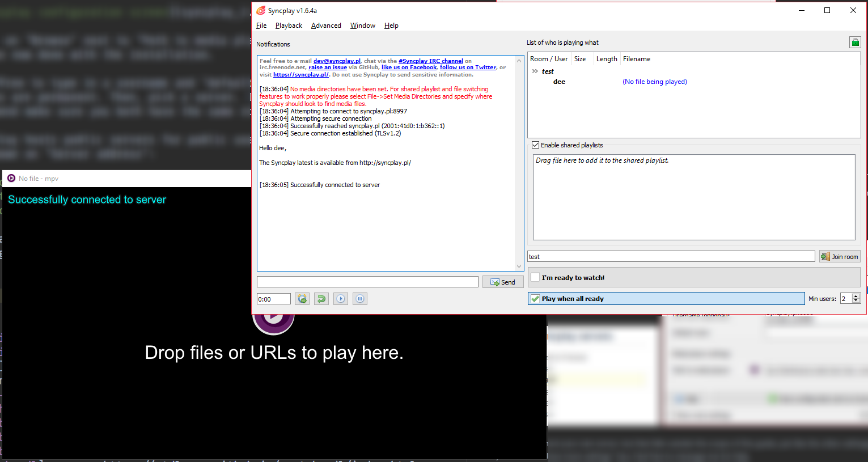Click the pause icon in the toolbar
The height and width of the screenshot is (462, 868).
coord(359,298)
